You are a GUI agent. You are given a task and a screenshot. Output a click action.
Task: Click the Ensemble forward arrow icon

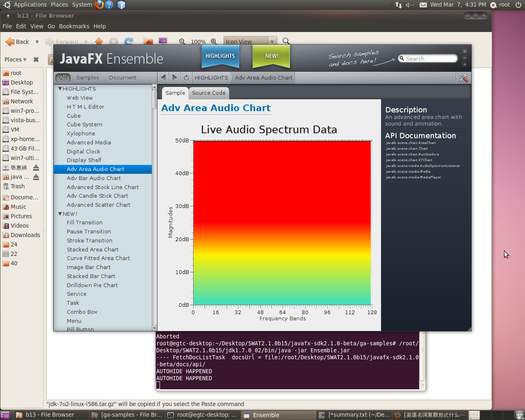[175, 78]
